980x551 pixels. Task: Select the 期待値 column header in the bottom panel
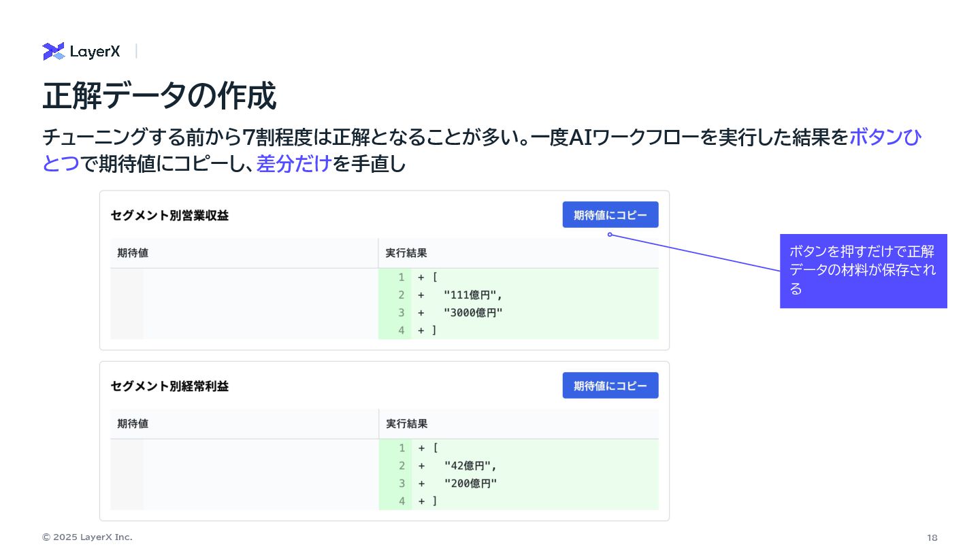point(133,424)
